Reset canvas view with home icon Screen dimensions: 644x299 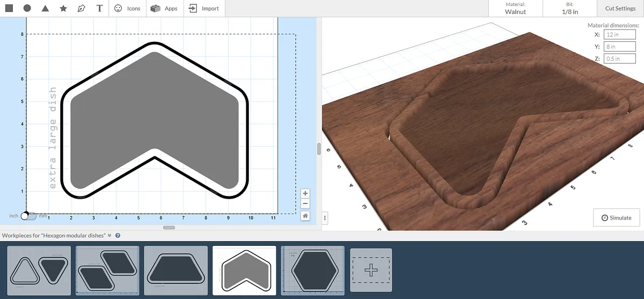click(305, 216)
